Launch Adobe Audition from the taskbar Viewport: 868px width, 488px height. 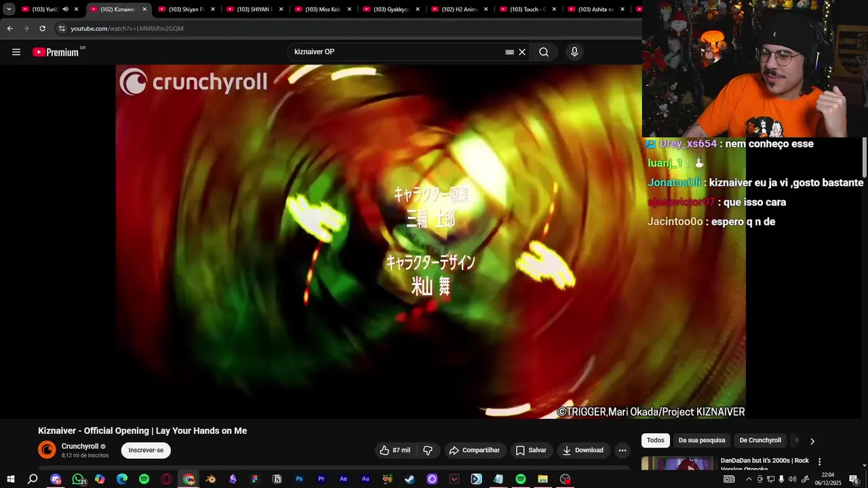[366, 479]
